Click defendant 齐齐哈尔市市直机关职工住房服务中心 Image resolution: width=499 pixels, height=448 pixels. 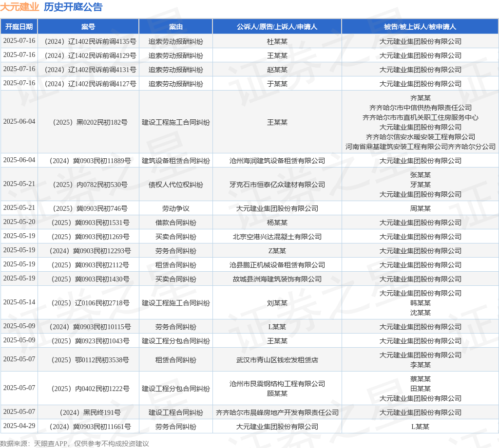click(421, 117)
